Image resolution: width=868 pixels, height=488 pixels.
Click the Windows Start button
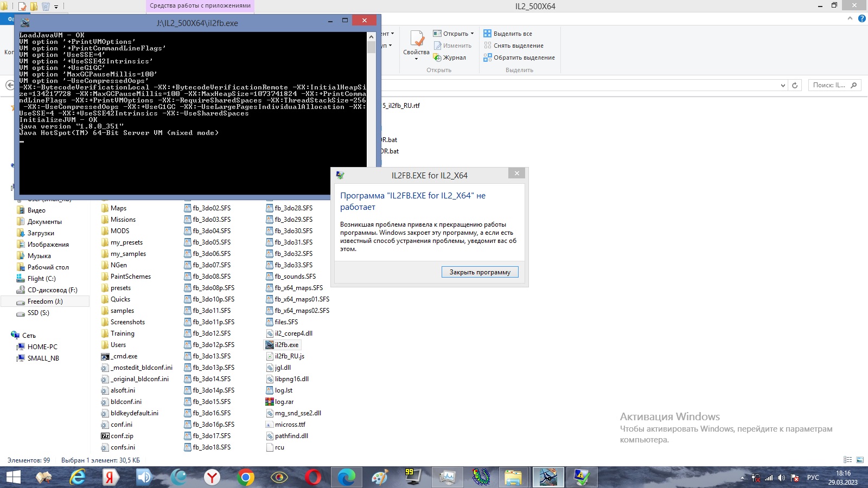(13, 477)
